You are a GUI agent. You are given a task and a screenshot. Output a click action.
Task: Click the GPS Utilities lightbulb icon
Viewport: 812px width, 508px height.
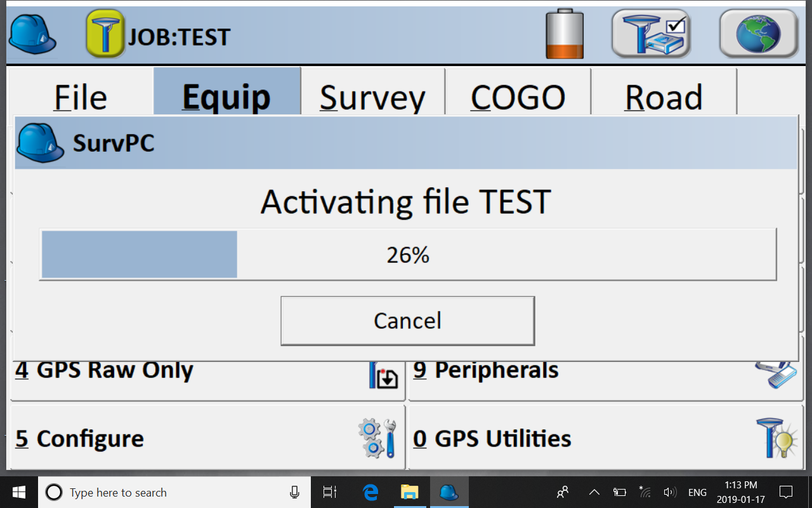tap(776, 438)
